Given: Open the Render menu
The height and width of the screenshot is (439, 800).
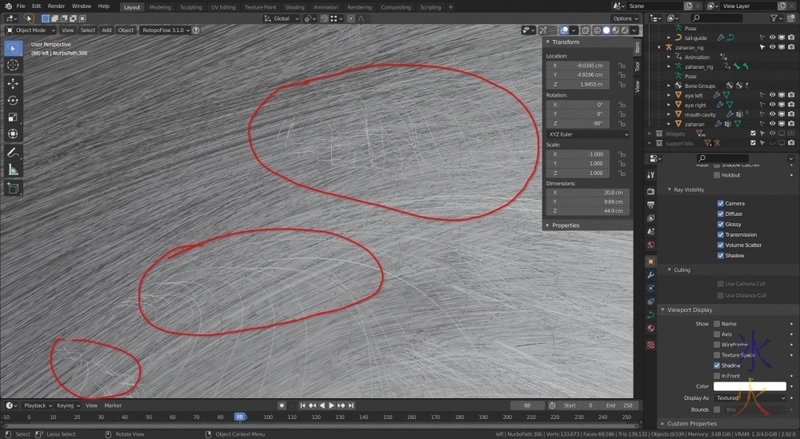Looking at the screenshot, I should point(56,6).
